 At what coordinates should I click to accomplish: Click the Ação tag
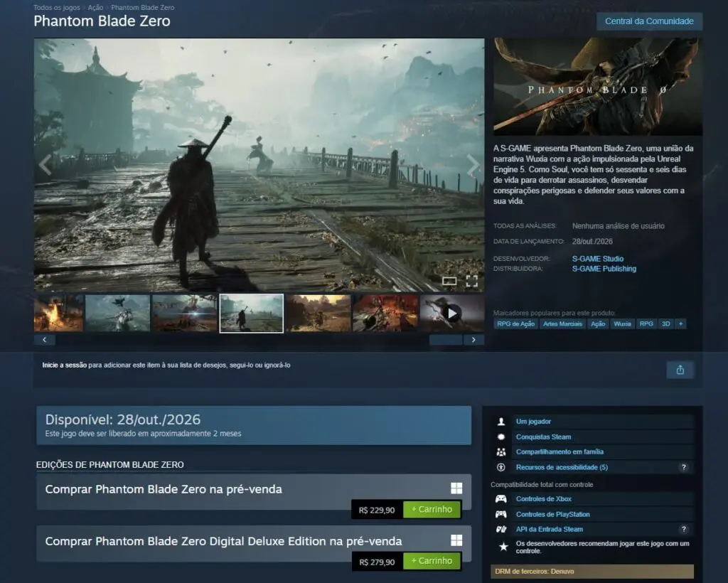coord(598,324)
